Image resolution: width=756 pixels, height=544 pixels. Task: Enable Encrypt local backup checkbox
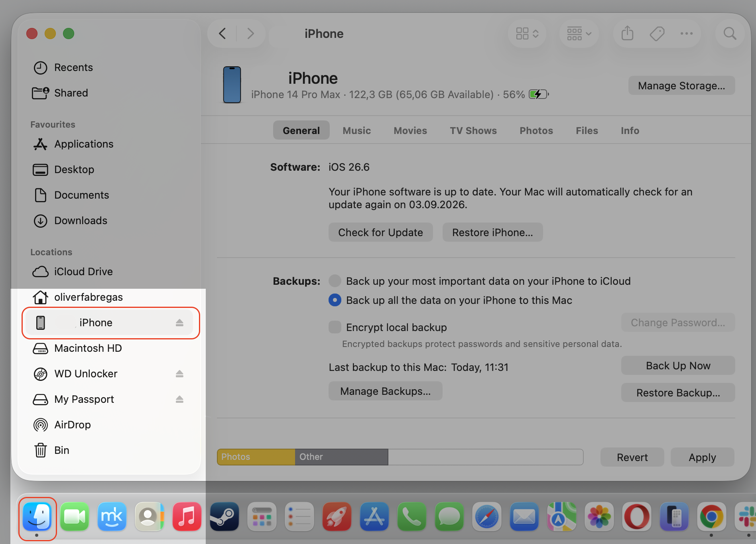tap(335, 327)
